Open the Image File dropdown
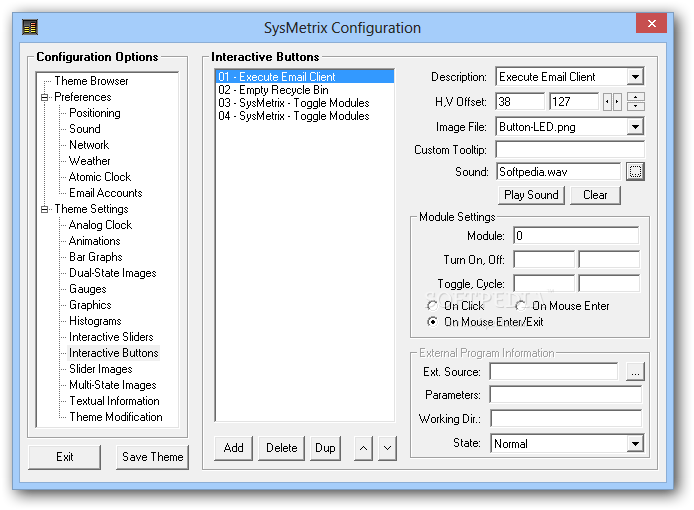694x510 pixels. tap(635, 127)
